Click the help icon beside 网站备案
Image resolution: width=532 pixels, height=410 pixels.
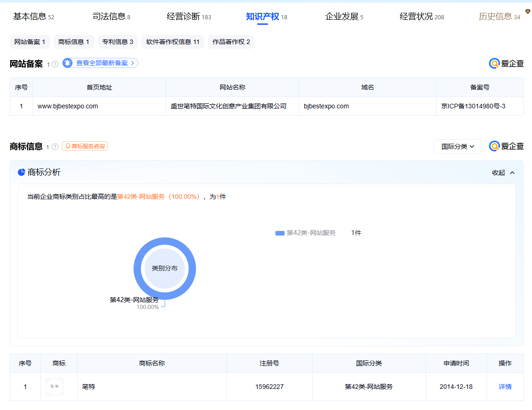click(55, 64)
